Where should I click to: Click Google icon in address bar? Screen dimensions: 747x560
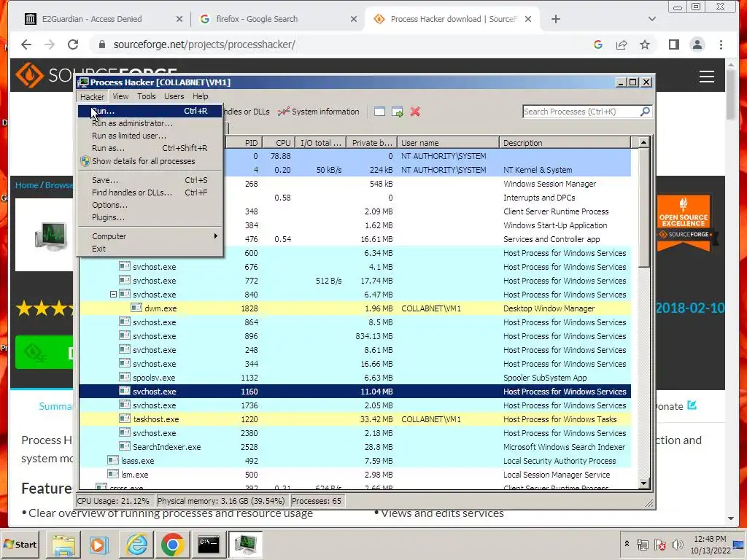(x=598, y=44)
